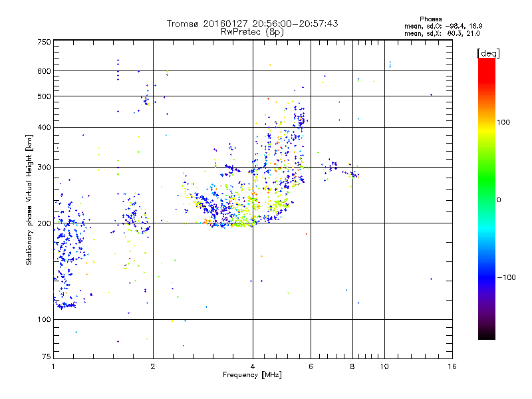Viewport: 532px width, 399px height.
Task: Click the x-axis tick label '2'
Action: (x=153, y=366)
